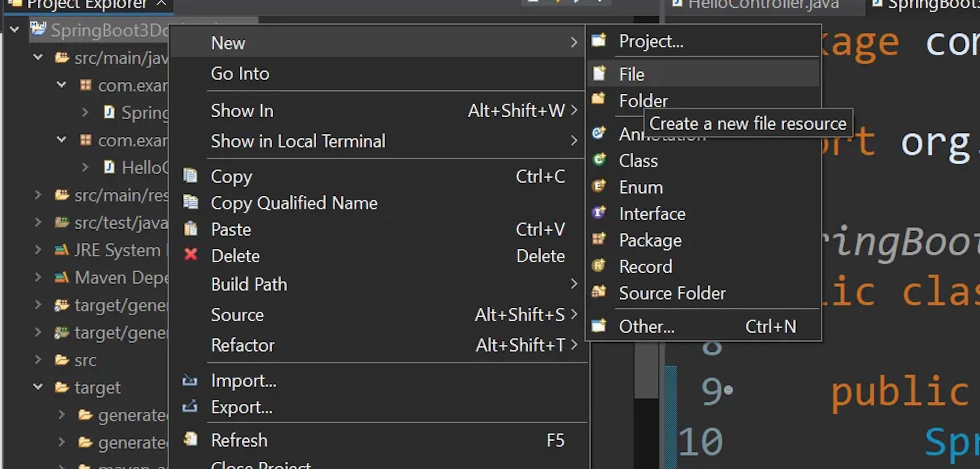Click the Package icon in submenu
The width and height of the screenshot is (980, 469).
[x=599, y=239]
